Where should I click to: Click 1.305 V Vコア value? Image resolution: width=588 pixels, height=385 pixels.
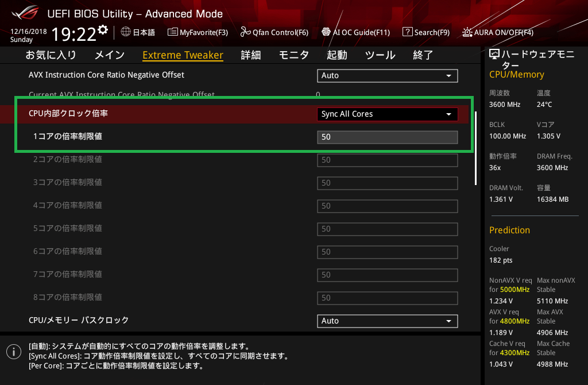coord(548,136)
